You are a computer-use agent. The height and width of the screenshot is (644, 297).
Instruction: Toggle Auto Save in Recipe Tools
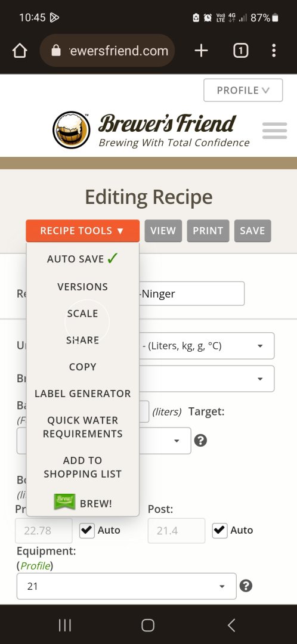82,258
